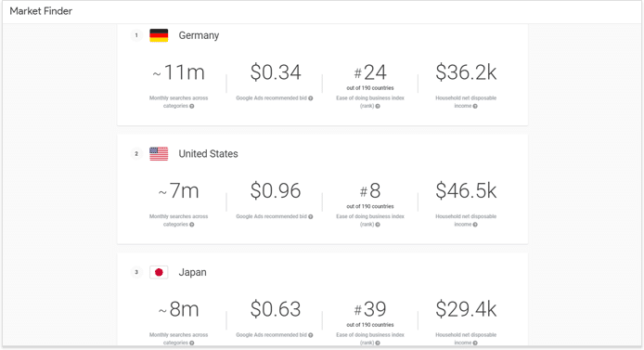
Task: Open Japan's Google Ads recommended bid info icon
Action: pos(311,335)
